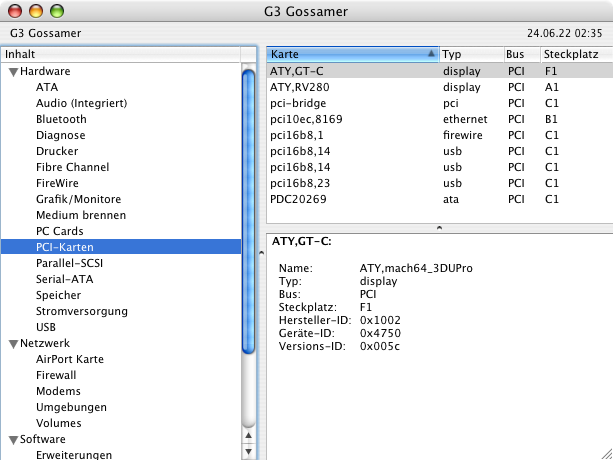Click the Inhalt column header

point(121,54)
